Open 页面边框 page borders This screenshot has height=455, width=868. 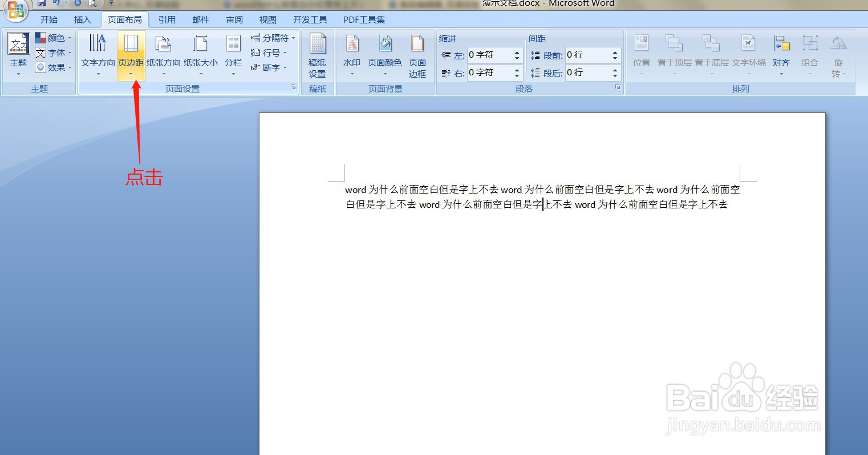(417, 55)
